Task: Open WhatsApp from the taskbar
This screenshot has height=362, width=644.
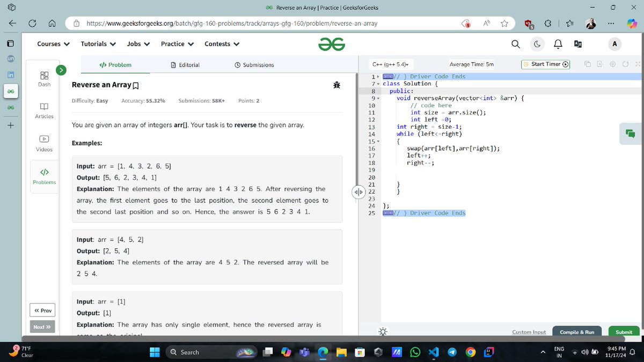Action: tap(415, 352)
